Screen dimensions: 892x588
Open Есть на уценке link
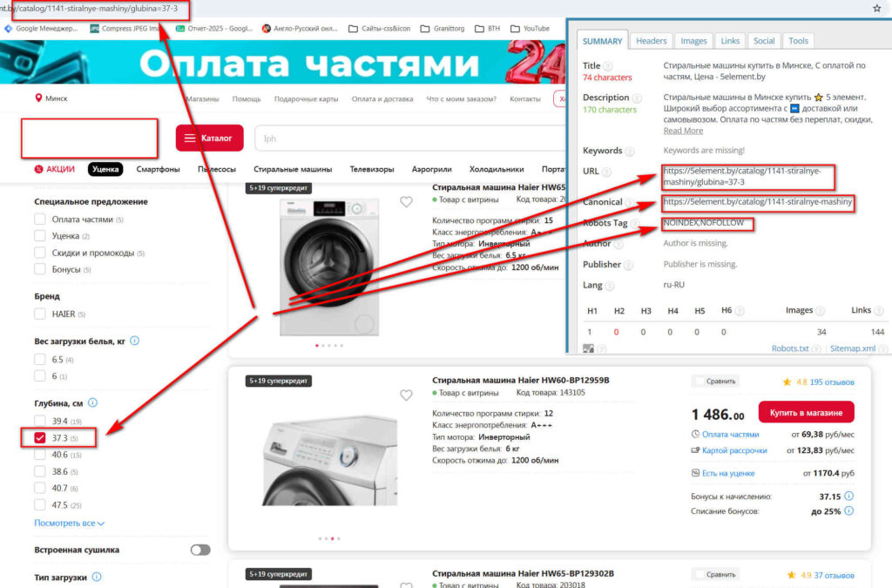pyautogui.click(x=727, y=472)
